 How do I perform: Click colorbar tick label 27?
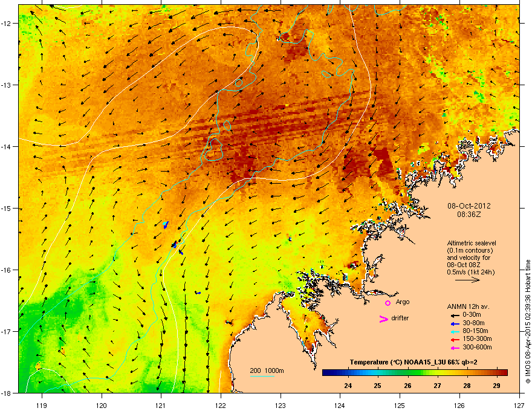[437, 386]
